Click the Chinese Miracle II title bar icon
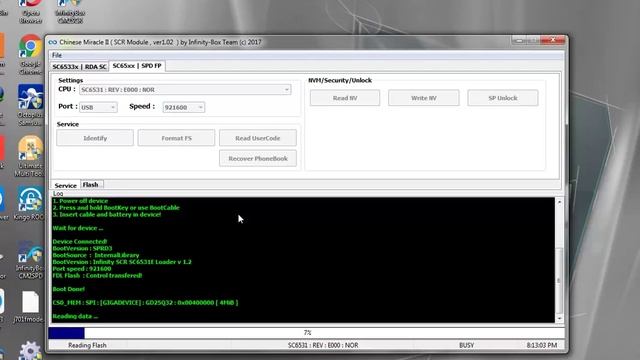This screenshot has height=360, width=640. (x=53, y=42)
